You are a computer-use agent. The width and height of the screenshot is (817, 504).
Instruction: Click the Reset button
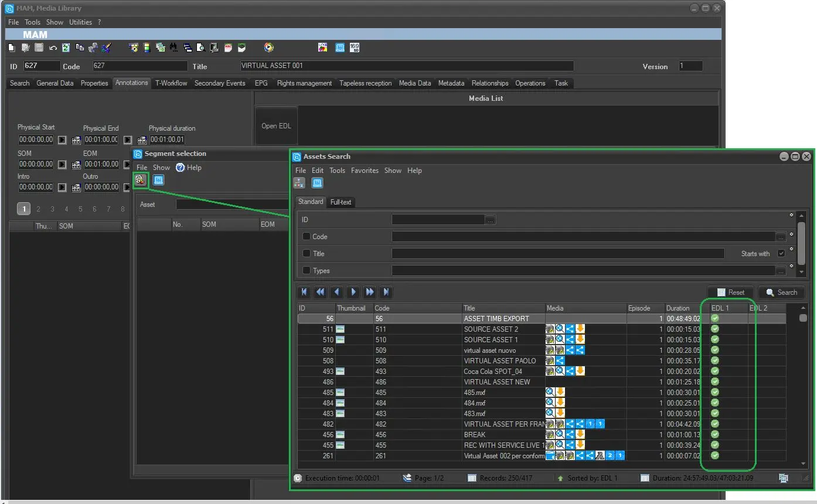click(731, 292)
